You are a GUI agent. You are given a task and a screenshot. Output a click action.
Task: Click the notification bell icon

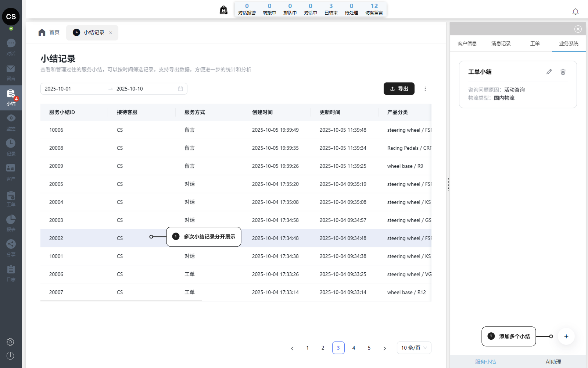click(576, 12)
